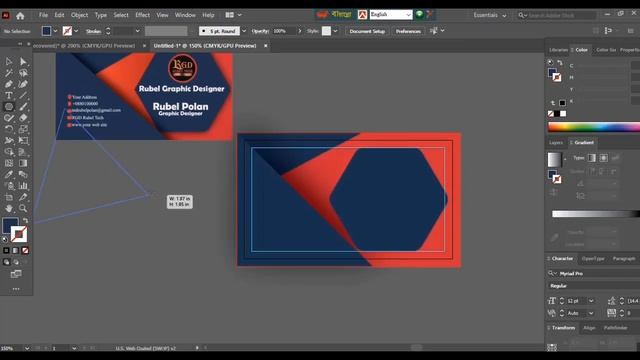Select the Lasso tool

[23, 73]
